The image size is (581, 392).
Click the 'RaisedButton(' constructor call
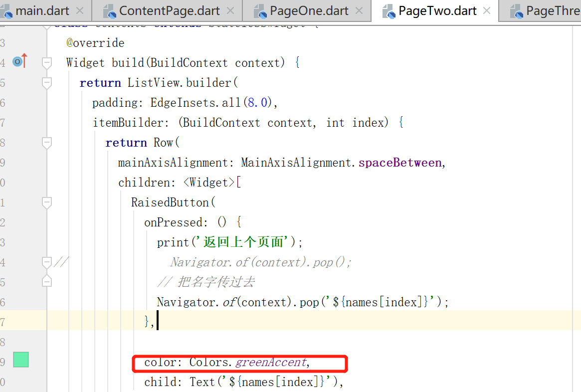click(173, 202)
